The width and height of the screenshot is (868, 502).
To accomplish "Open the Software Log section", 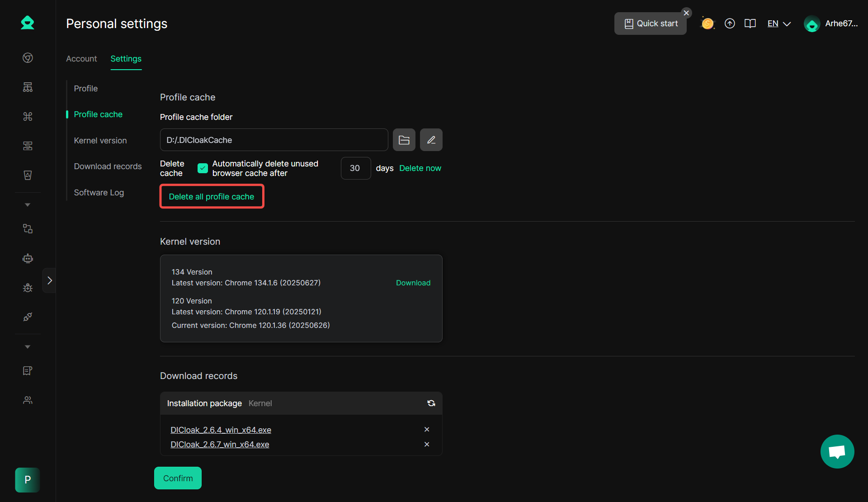I will pos(99,193).
